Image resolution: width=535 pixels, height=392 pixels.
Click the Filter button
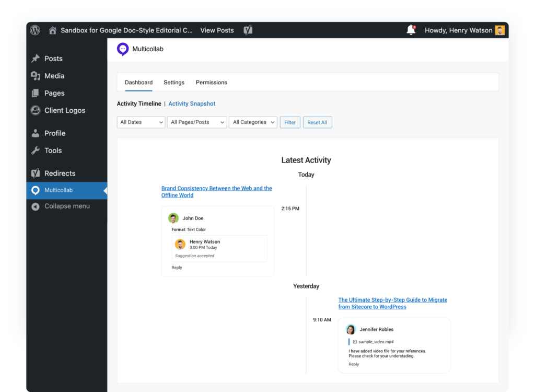point(290,122)
